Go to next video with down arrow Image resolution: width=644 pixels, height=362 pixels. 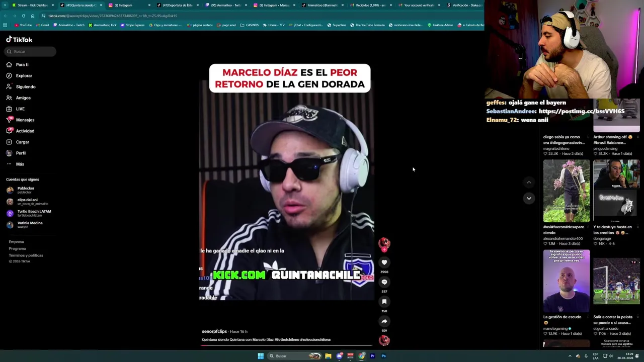529,198
